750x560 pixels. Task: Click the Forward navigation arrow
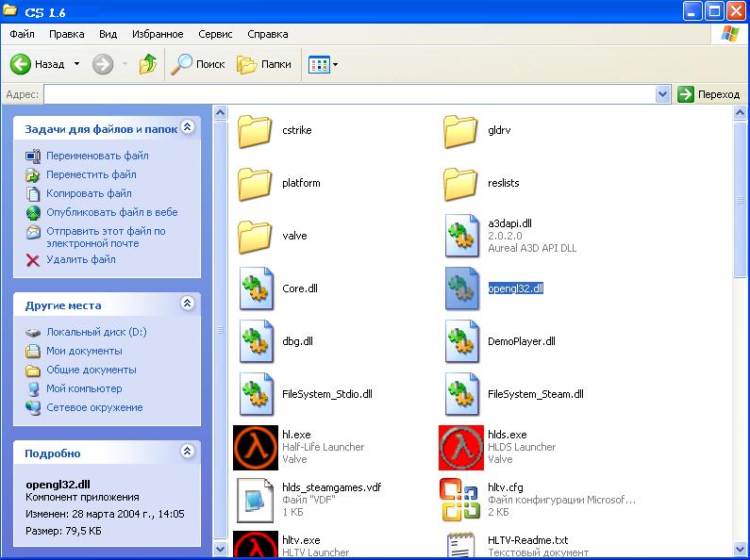(103, 64)
